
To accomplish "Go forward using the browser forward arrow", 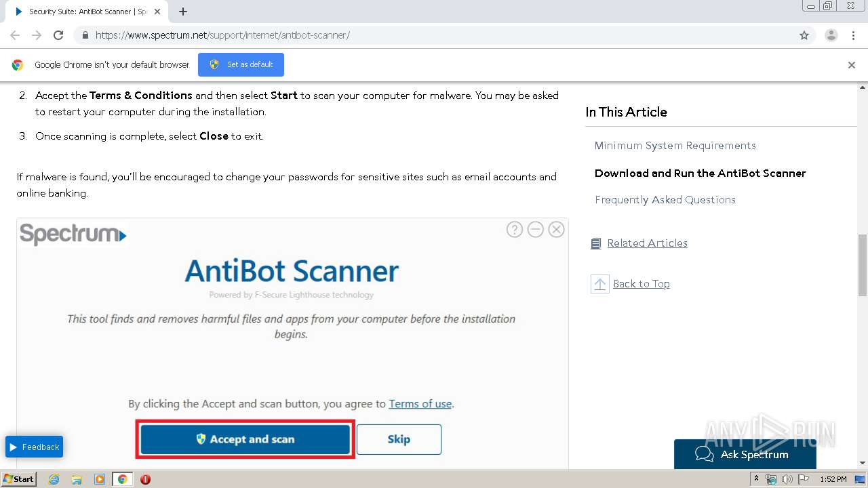I will (37, 35).
